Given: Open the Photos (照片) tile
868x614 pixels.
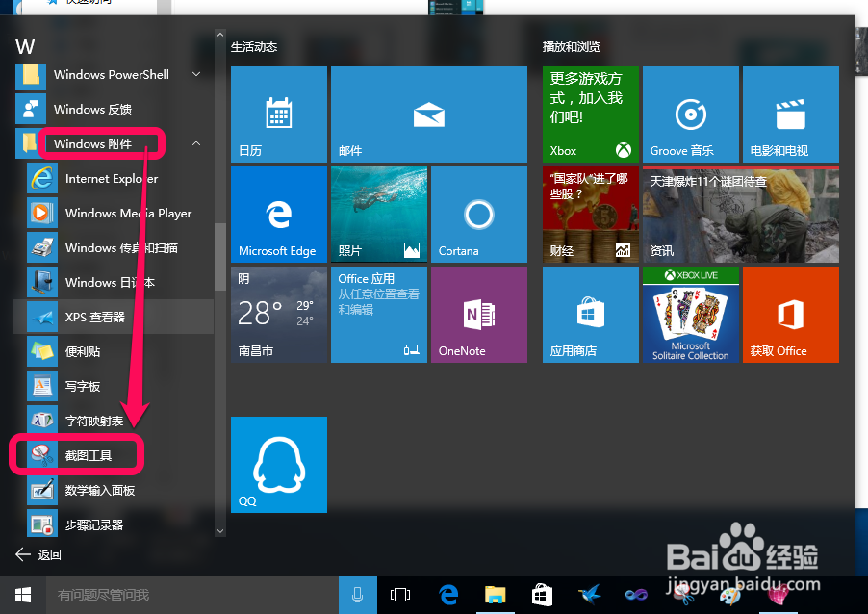Looking at the screenshot, I should pyautogui.click(x=378, y=215).
